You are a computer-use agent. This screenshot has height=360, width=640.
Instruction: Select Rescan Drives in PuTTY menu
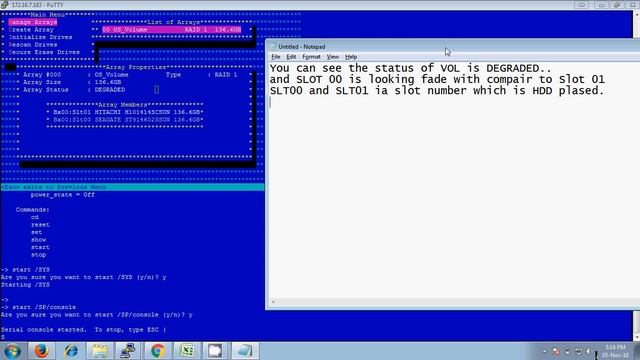pos(33,44)
